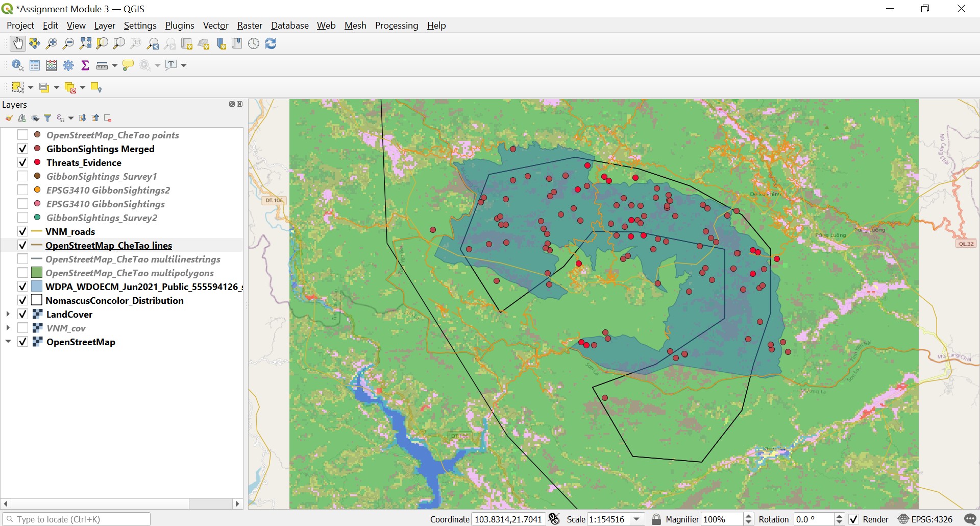Open the attribute table icon
980x526 pixels.
tap(35, 65)
